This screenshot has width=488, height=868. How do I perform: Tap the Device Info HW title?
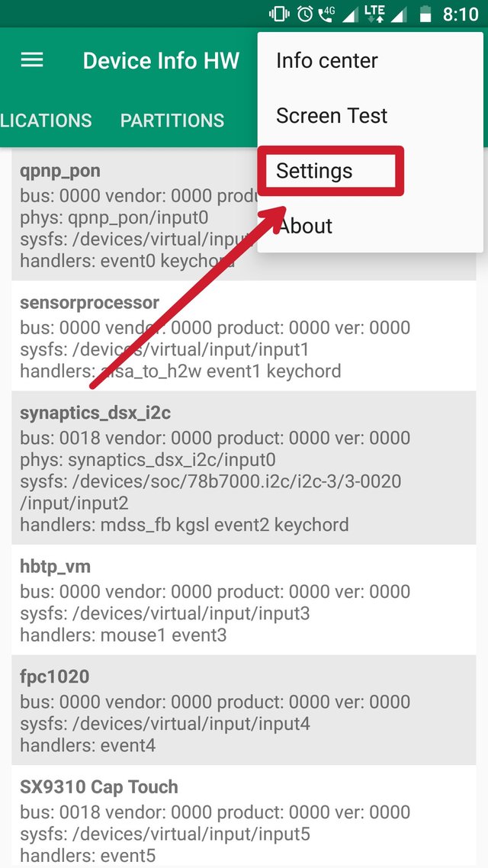click(161, 60)
